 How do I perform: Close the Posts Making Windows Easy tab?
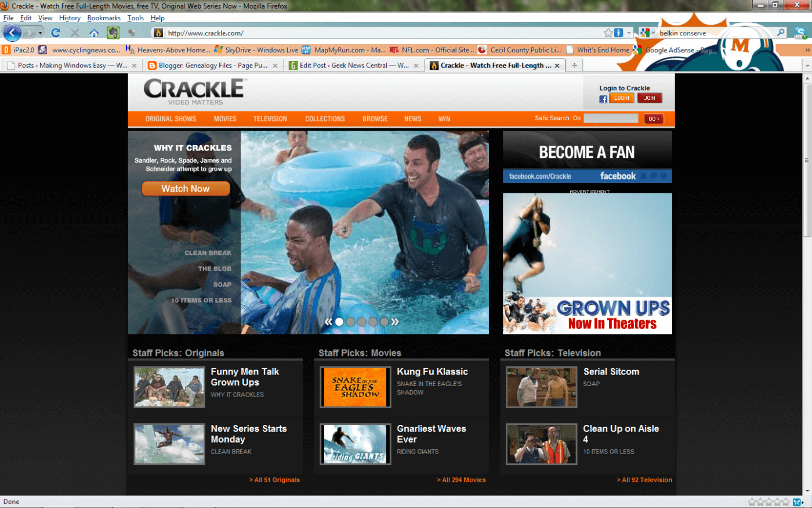click(x=134, y=66)
